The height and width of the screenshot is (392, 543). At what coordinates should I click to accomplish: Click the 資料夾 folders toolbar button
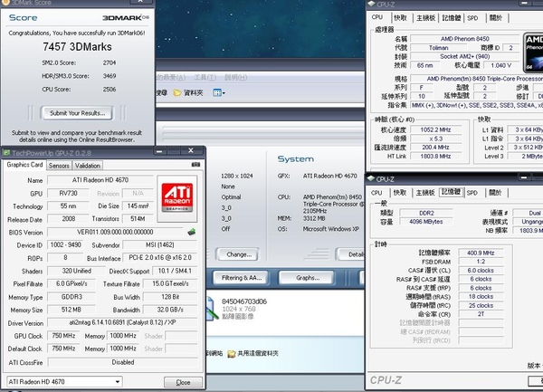coord(188,93)
